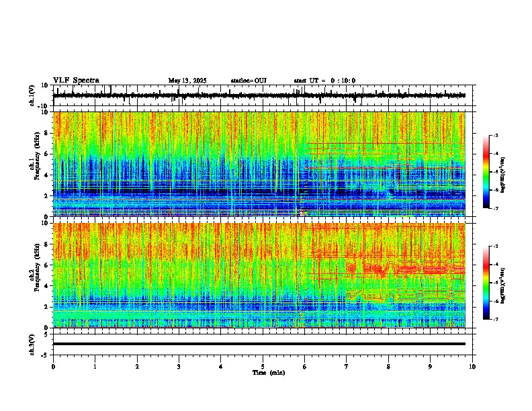Click the ch.1 Frequency (kHz) axis label
The image size is (532, 411).
(x=34, y=156)
